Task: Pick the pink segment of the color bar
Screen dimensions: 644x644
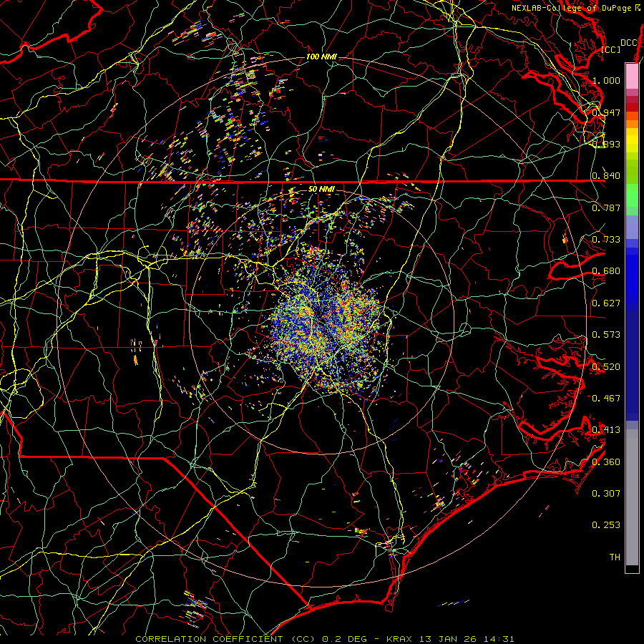Action: click(632, 77)
